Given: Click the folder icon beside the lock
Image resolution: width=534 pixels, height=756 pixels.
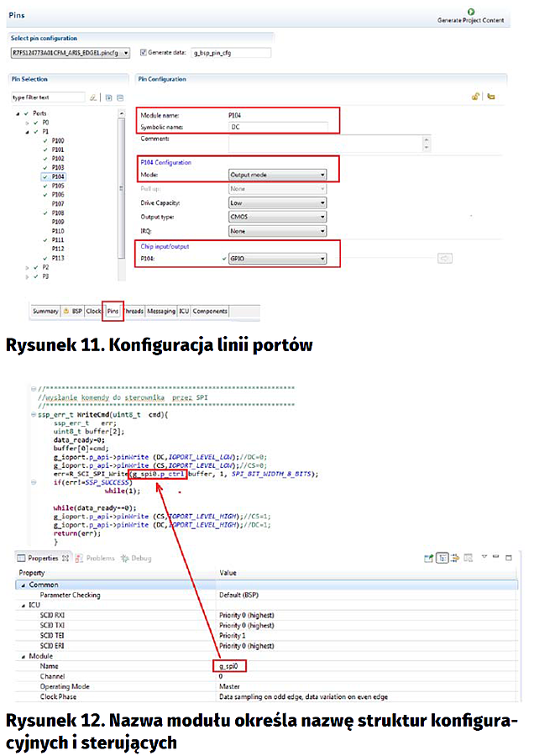Looking at the screenshot, I should tap(490, 97).
